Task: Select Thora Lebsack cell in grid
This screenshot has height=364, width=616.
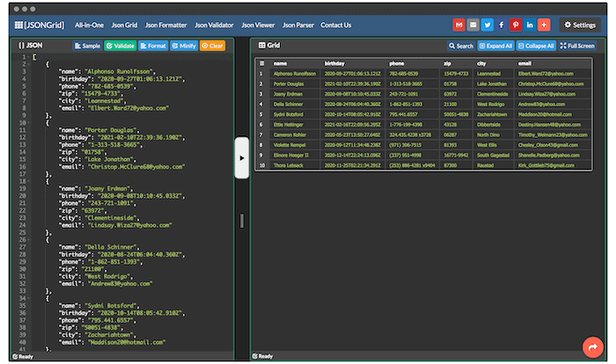Action: coord(295,165)
